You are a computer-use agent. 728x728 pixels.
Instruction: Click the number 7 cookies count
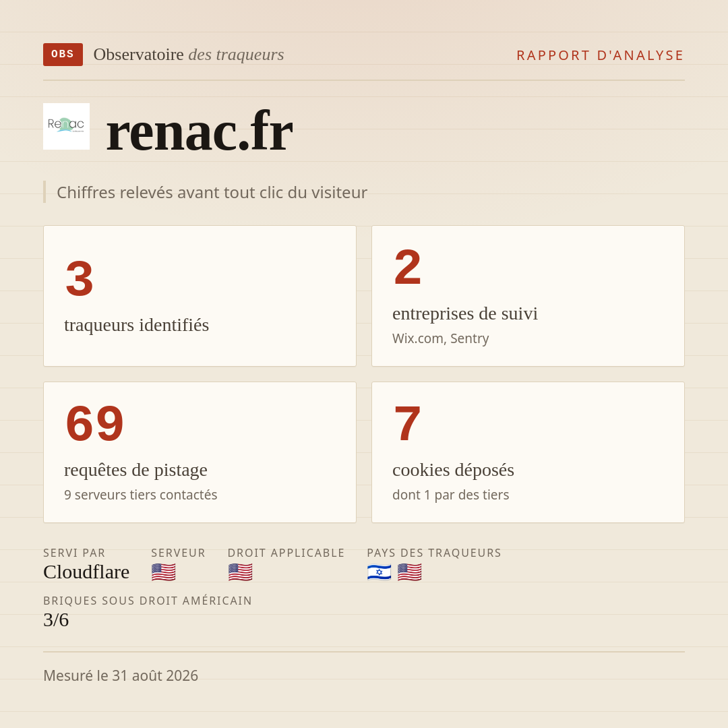(407, 423)
